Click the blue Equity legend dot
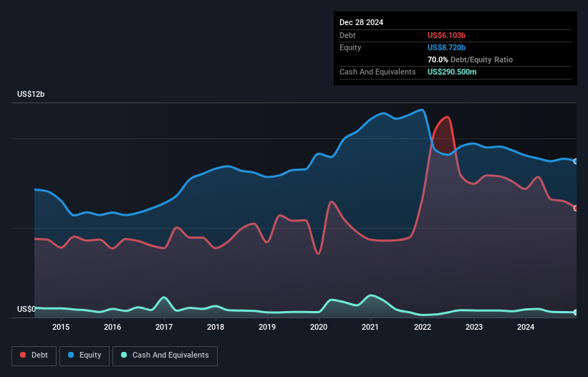Viewport: 588px width, 377px height. [x=71, y=355]
